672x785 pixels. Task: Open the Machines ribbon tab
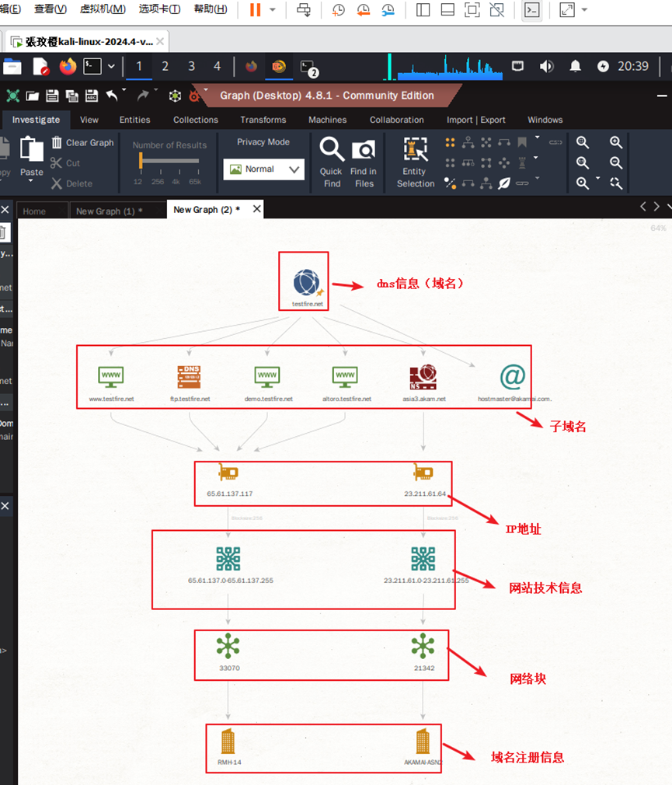(327, 120)
